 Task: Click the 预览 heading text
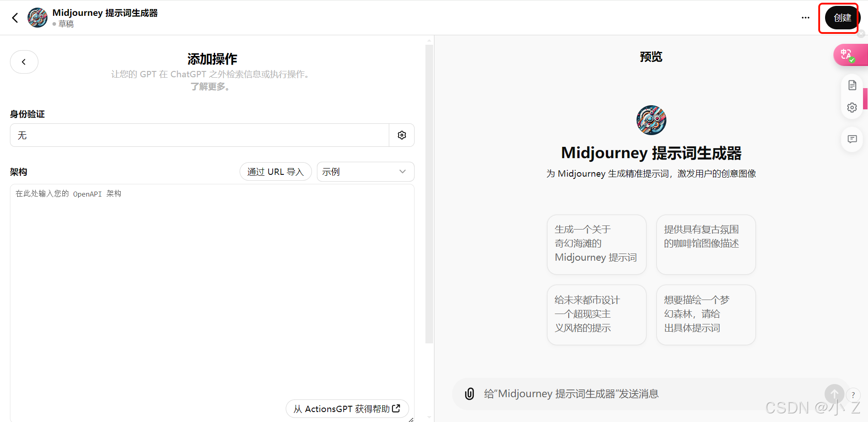pyautogui.click(x=651, y=57)
